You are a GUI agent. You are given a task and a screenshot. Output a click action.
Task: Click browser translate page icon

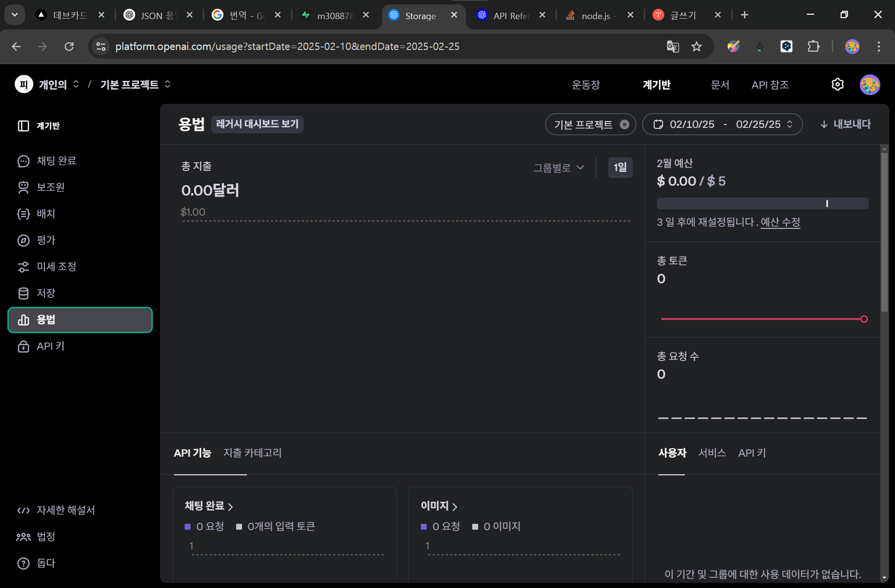coord(673,47)
